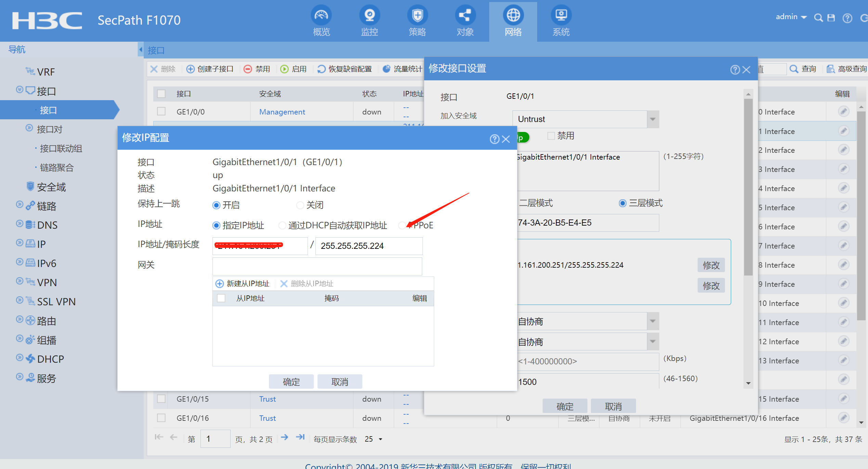Select 接口对 in the navigation tree
The height and width of the screenshot is (469, 868).
[x=50, y=129]
